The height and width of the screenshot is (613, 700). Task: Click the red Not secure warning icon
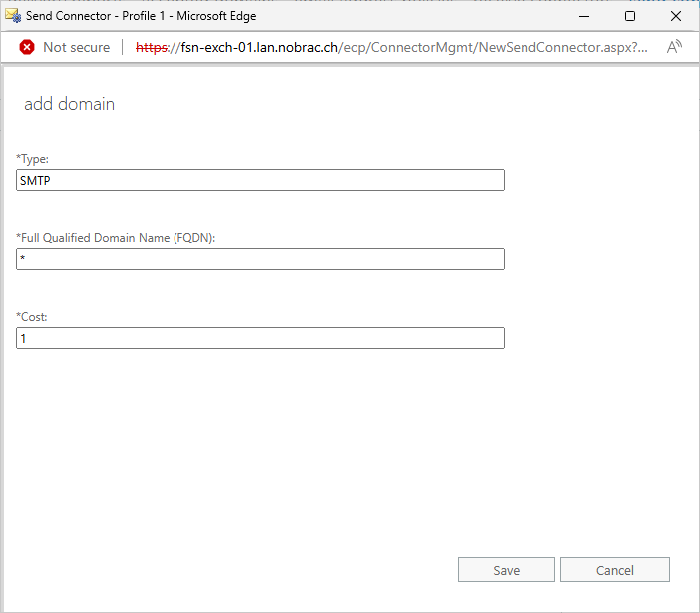[x=27, y=47]
